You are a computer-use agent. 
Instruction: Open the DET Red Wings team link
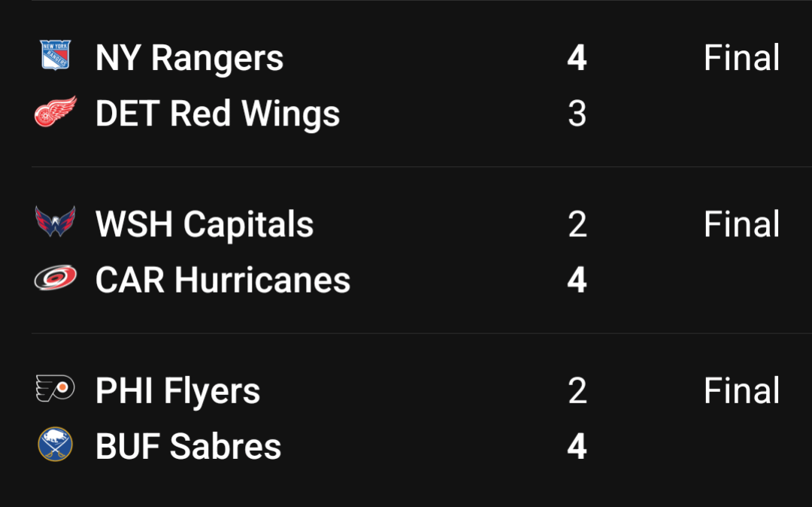[217, 114]
